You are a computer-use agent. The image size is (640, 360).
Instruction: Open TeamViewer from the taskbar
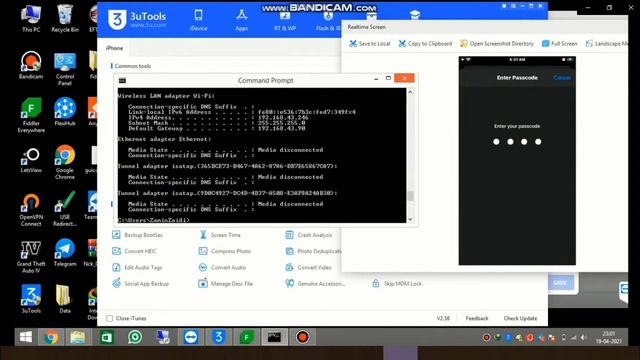coord(191,337)
